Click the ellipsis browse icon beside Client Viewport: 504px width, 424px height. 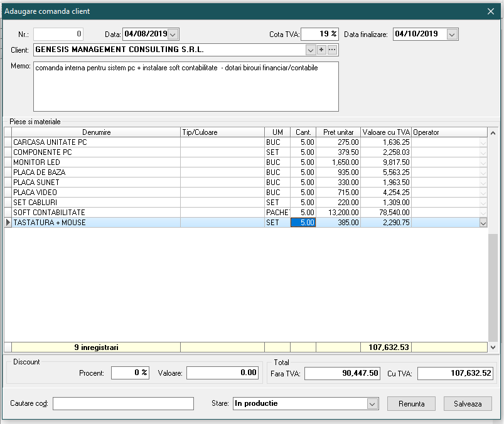(333, 50)
